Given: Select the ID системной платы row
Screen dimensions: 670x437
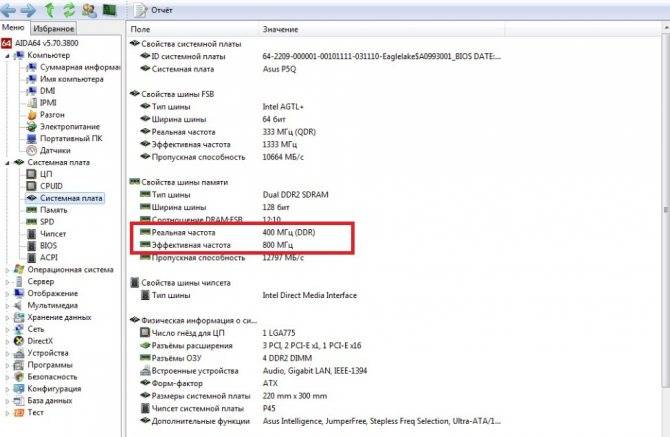Looking at the screenshot, I should click(320, 57).
